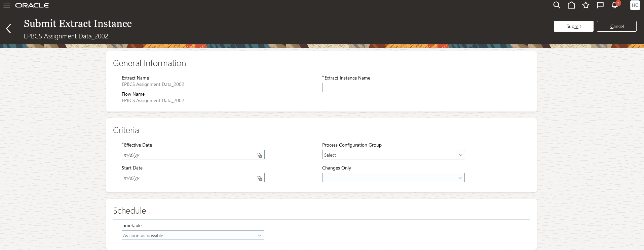Open the Favorites star icon
This screenshot has width=644, height=250.
586,5
